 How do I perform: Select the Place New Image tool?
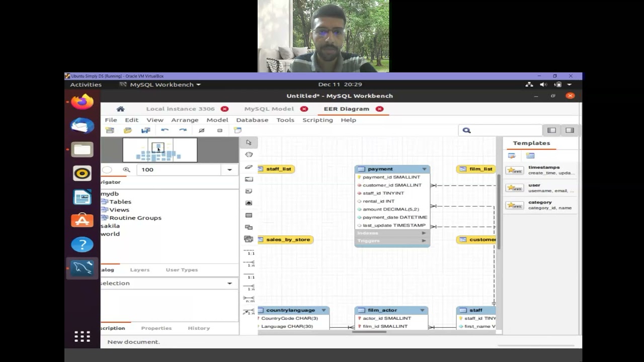249,203
